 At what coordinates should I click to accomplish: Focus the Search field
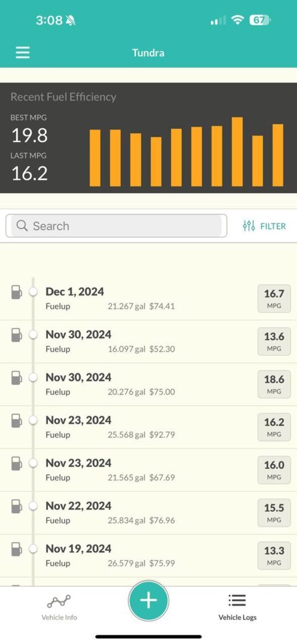click(x=116, y=226)
